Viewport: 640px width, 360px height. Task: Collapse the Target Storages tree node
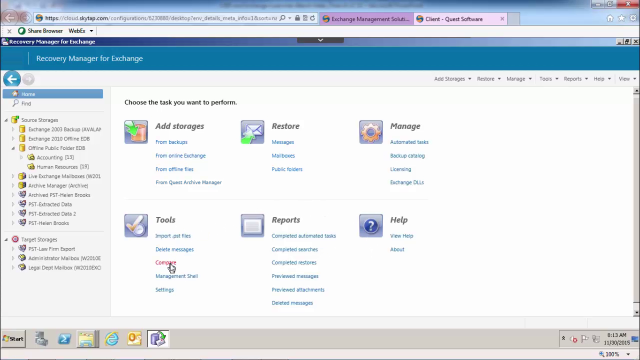point(6,240)
